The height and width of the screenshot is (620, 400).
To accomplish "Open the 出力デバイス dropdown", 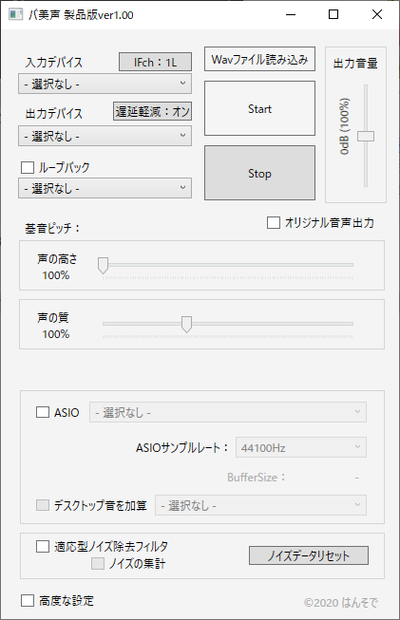I will point(105,136).
